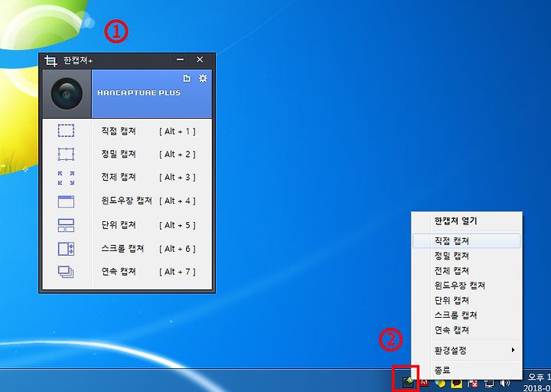This screenshot has width=551, height=392.
Task: Click the continuous capture stacked-windows icon
Action: pos(66,272)
